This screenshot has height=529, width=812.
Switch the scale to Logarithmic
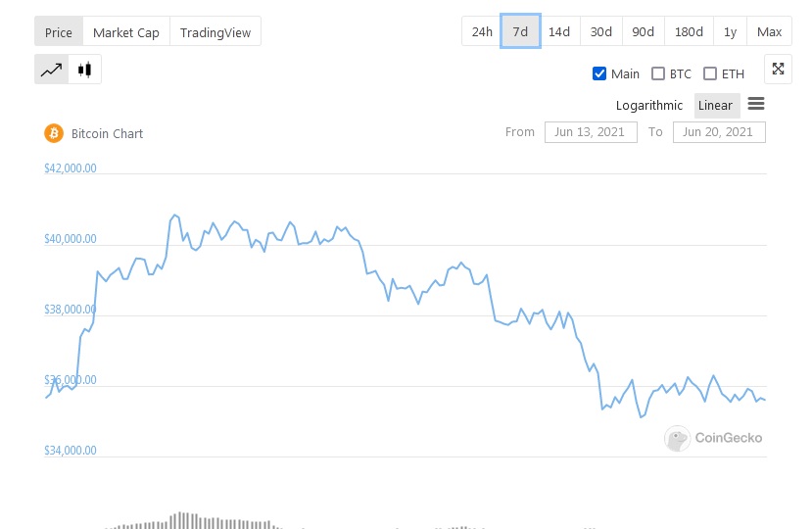tap(649, 105)
